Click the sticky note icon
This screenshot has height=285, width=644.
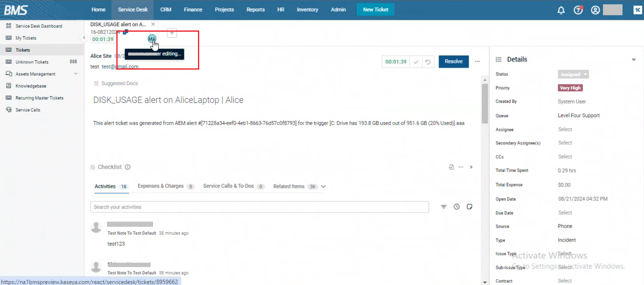469,207
